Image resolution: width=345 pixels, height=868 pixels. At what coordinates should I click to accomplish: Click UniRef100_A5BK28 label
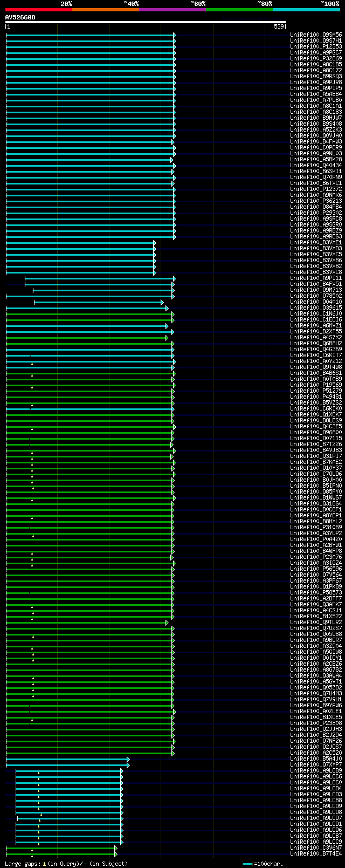[x=316, y=160]
